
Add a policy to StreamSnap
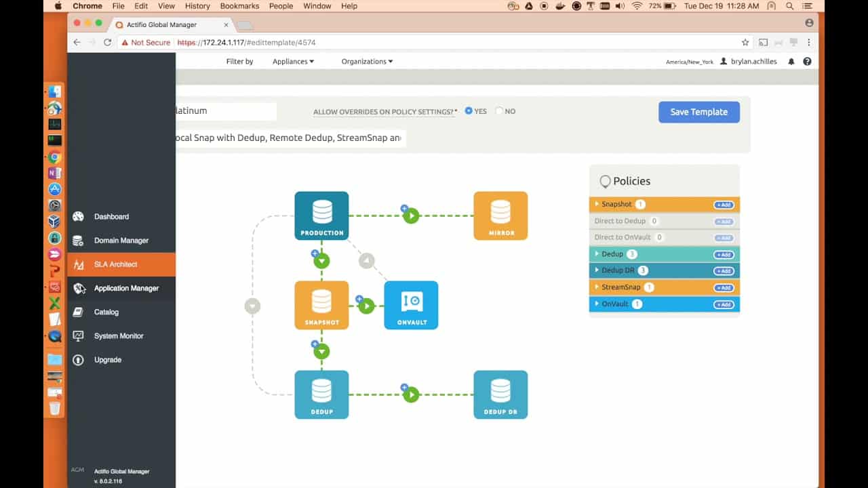pyautogui.click(x=724, y=287)
